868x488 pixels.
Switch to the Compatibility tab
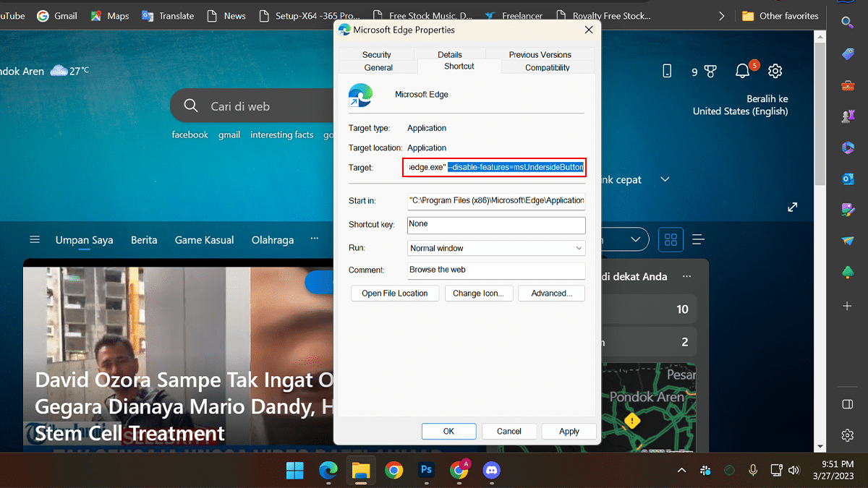point(548,67)
